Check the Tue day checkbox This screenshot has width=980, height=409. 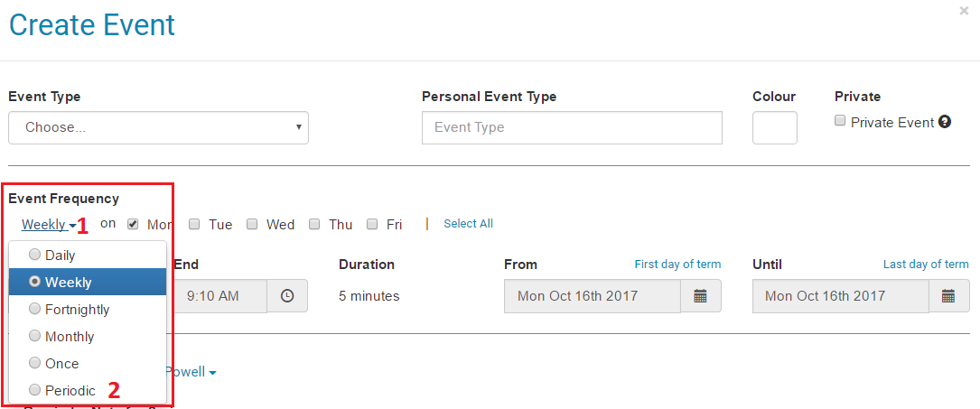click(195, 224)
